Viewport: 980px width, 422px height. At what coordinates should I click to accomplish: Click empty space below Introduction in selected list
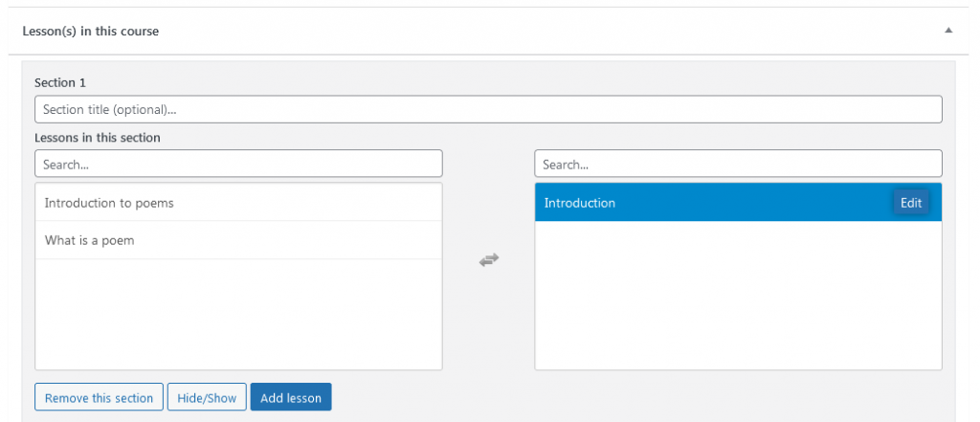(738, 297)
